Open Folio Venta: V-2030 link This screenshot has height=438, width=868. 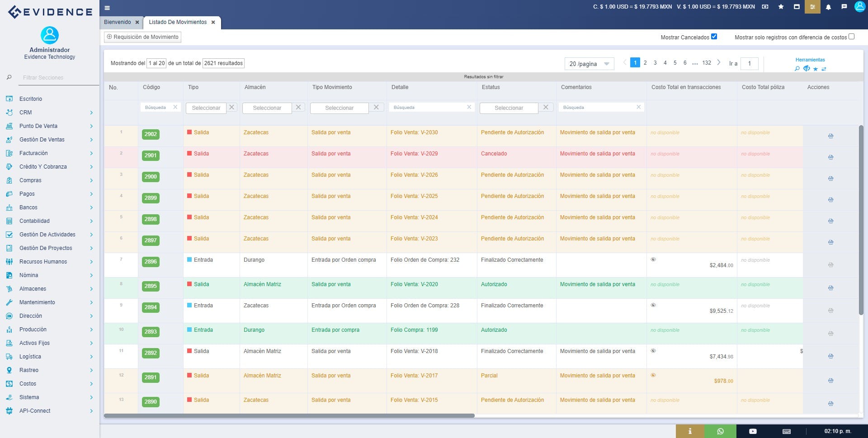pyautogui.click(x=414, y=132)
